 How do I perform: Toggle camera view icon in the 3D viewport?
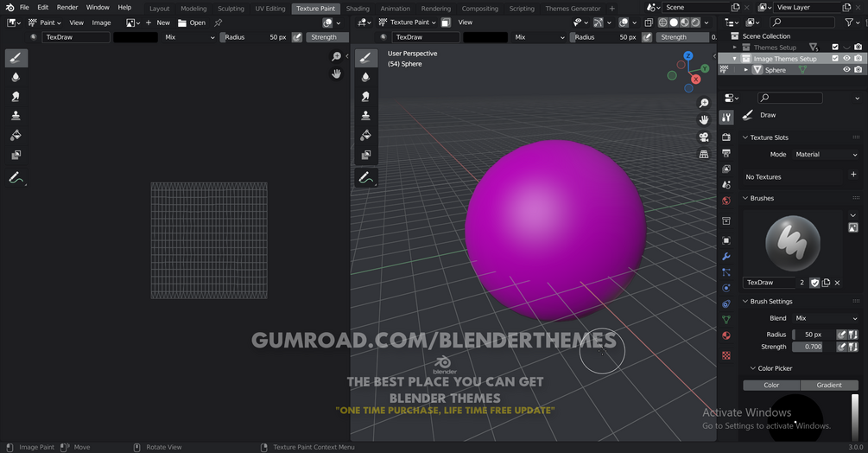(x=704, y=137)
